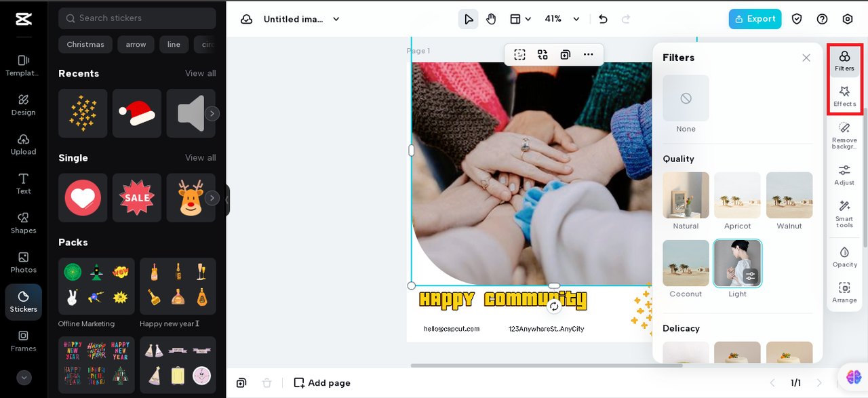The image size is (868, 398).
Task: Add the red heart sticker
Action: pyautogui.click(x=83, y=198)
